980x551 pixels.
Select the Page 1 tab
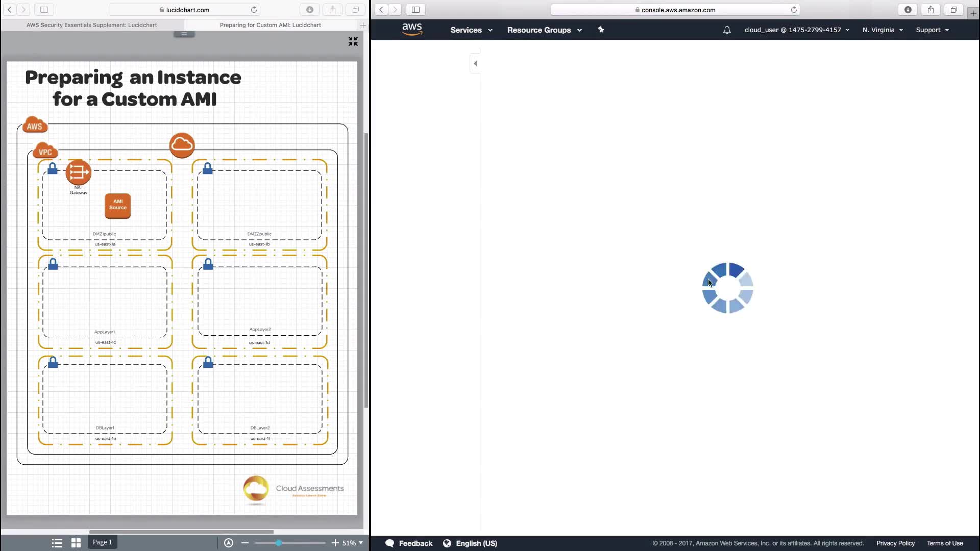click(x=102, y=542)
